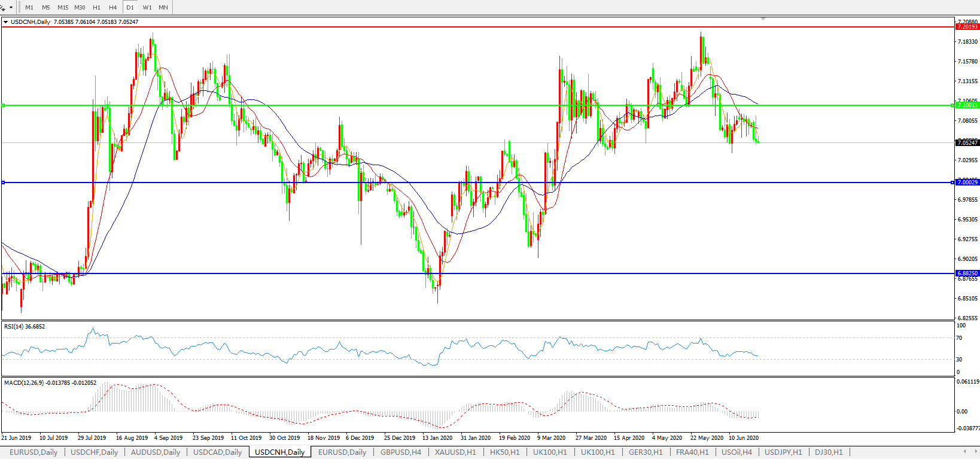Screen dimensions: 980x459
Task: Select the blue 6.88250 horizontal price label
Action: coord(967,273)
